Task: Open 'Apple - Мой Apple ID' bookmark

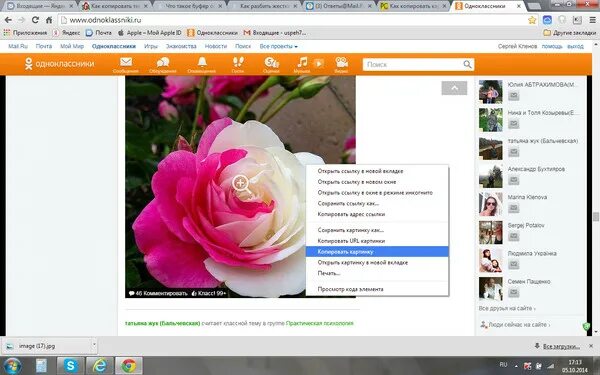Action: click(x=150, y=33)
